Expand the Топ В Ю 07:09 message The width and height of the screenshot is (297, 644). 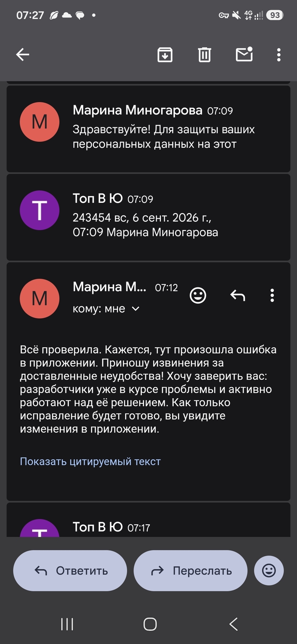[x=148, y=217]
